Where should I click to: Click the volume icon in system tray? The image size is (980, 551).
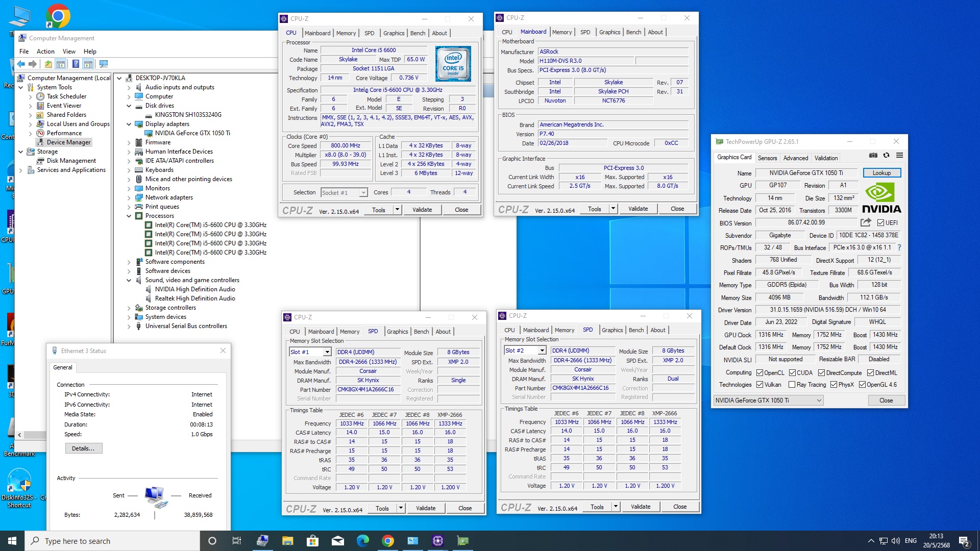(x=896, y=541)
